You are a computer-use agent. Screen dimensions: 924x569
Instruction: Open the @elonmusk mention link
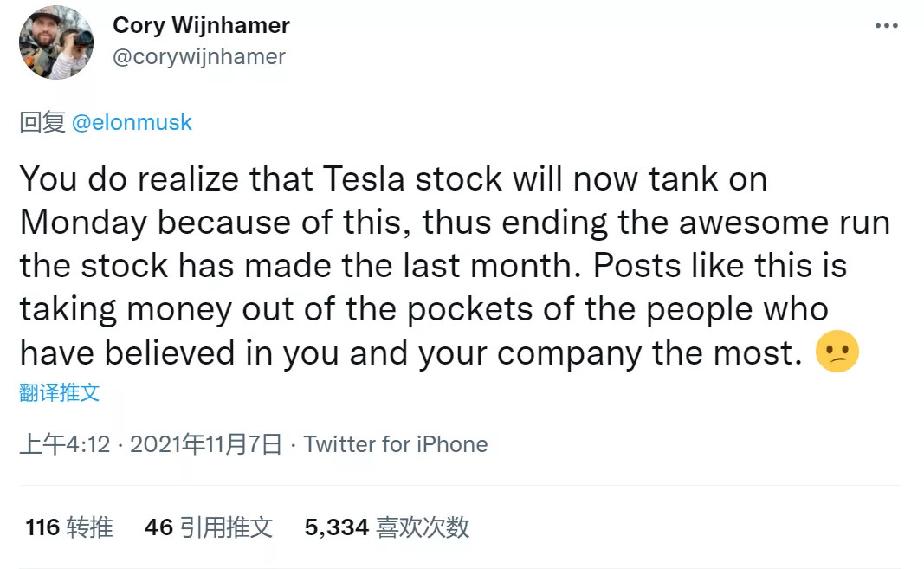(132, 122)
